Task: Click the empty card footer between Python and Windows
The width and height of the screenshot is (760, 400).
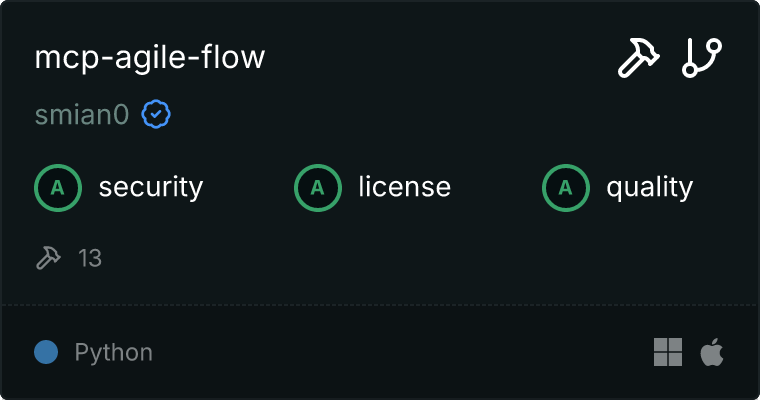Action: [x=400, y=352]
